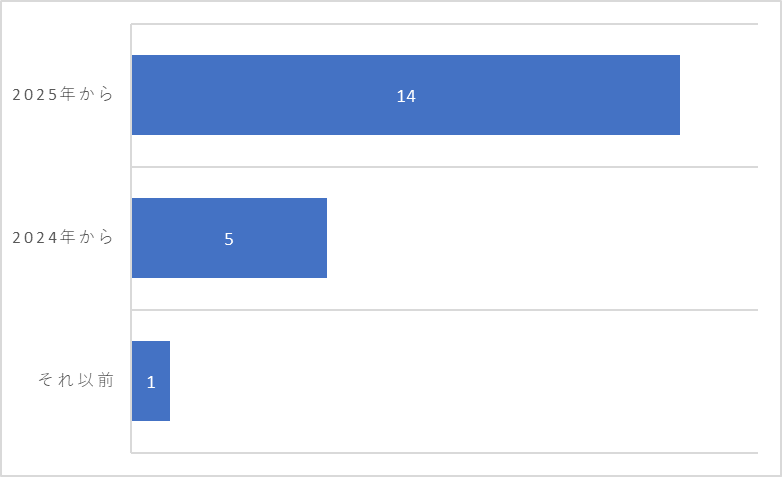The image size is (782, 477).
Task: Click the top horizontal gridline of plot
Action: click(444, 23)
